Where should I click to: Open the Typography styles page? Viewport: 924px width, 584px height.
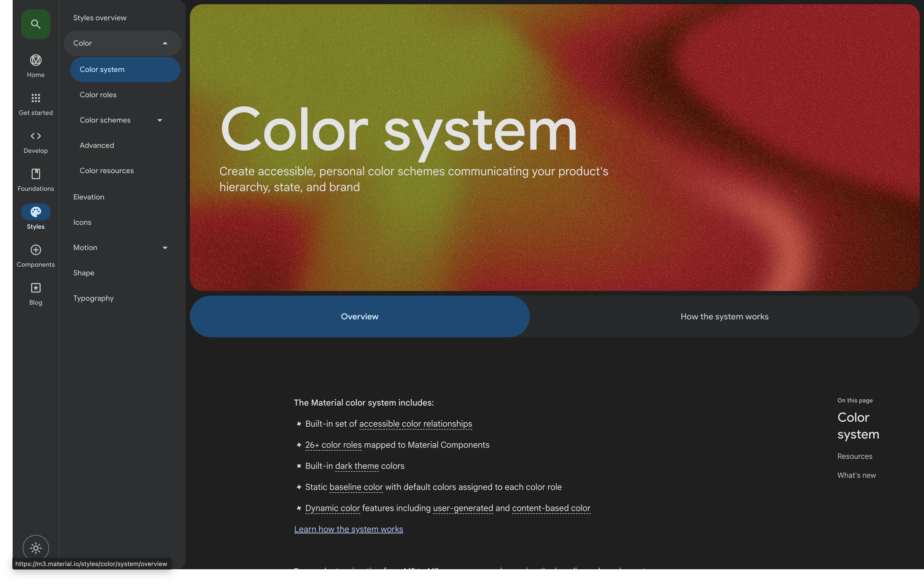point(93,298)
